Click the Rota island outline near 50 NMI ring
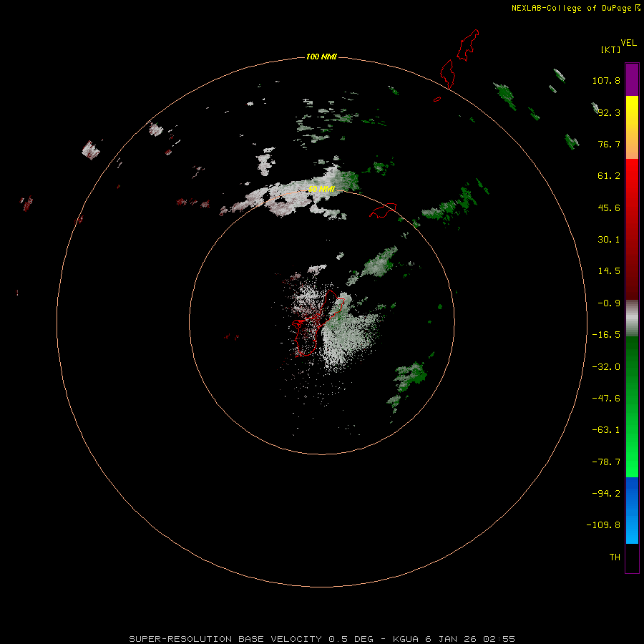Viewport: 644px width, 644px height. [x=383, y=210]
